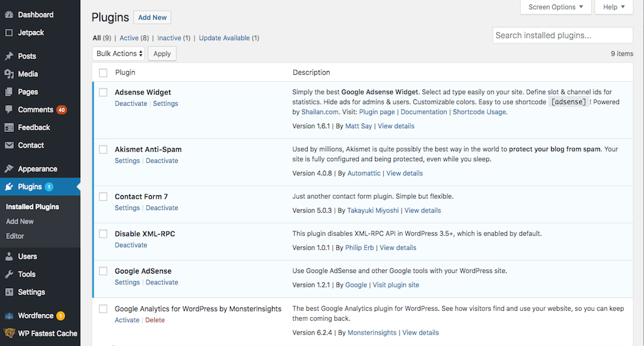Open author Takayuki Miyoshi link

[x=373, y=211]
